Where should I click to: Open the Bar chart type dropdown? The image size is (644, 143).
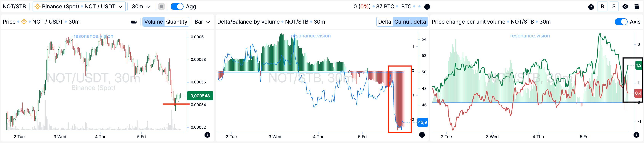click(202, 22)
